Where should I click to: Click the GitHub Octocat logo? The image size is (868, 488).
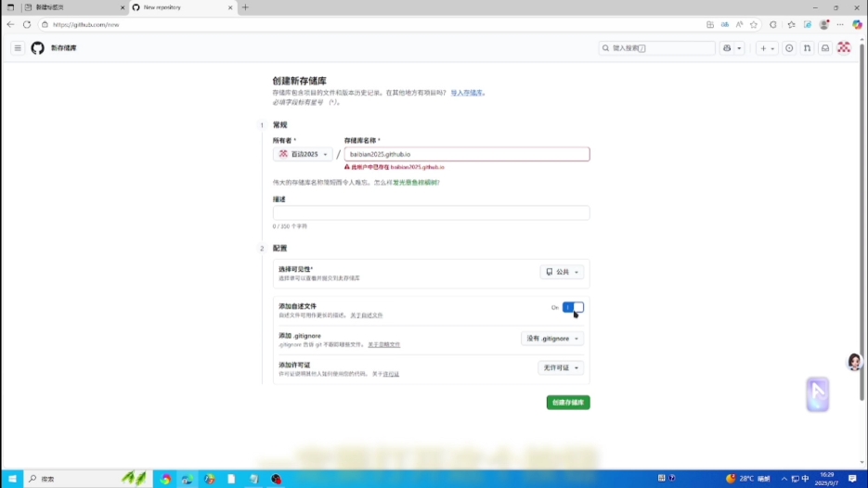(x=38, y=48)
